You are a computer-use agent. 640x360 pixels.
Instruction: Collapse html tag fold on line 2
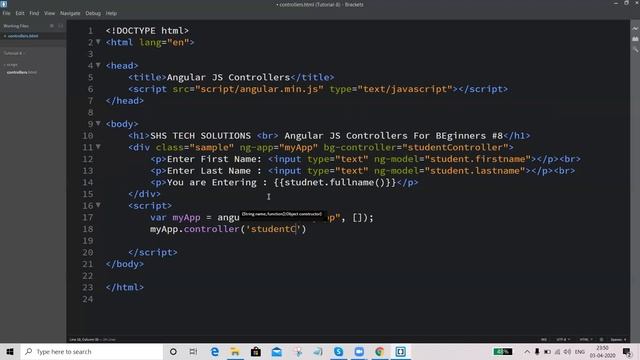click(98, 42)
